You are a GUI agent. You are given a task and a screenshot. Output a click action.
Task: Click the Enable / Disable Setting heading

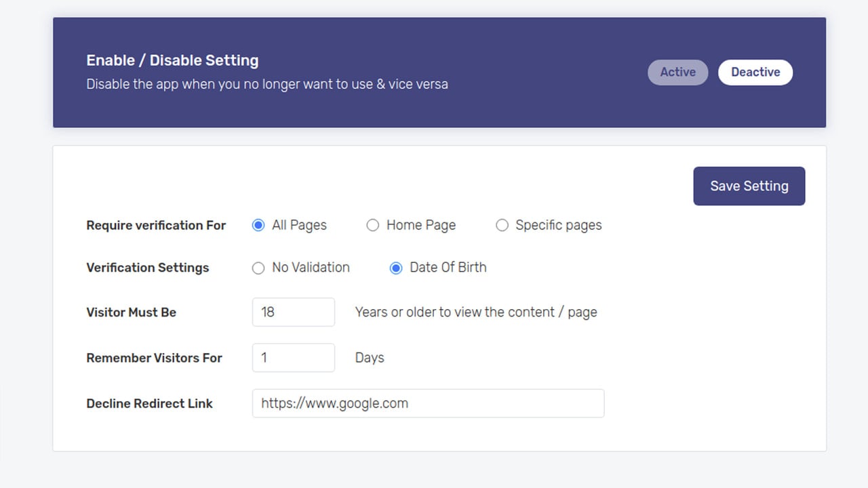(x=172, y=60)
